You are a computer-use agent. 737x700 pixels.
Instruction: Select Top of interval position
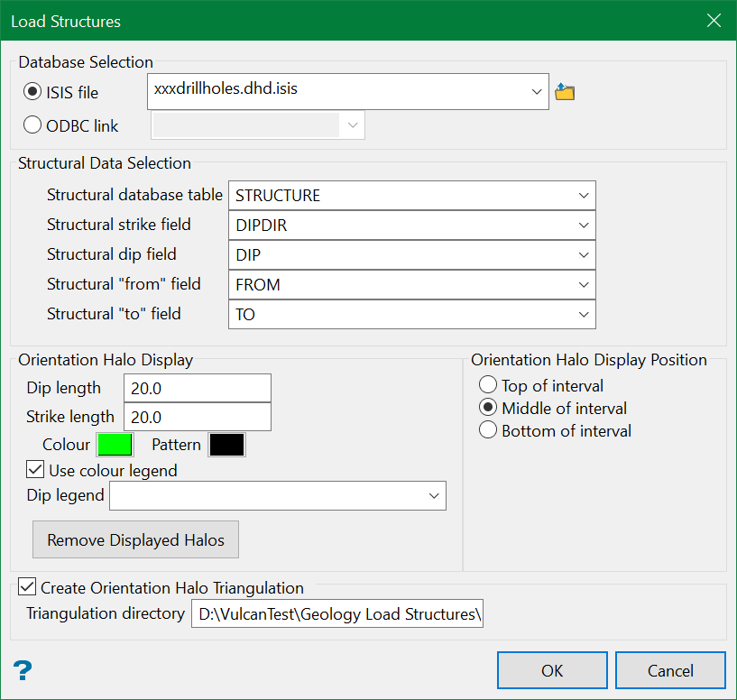(x=488, y=385)
